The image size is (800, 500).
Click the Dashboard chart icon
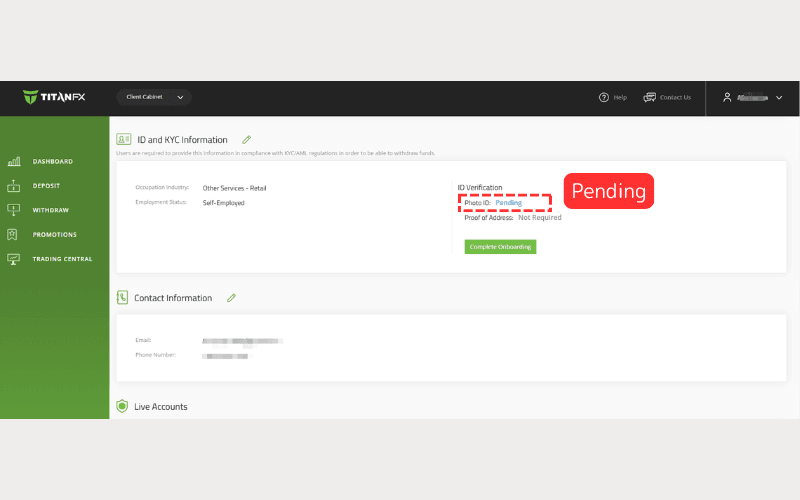[14, 161]
